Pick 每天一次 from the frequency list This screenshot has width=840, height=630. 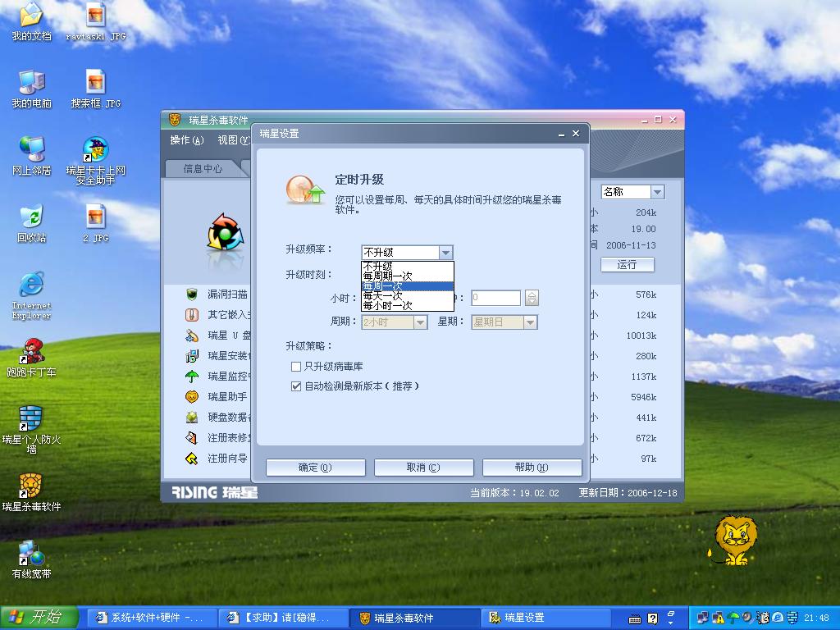click(x=408, y=295)
